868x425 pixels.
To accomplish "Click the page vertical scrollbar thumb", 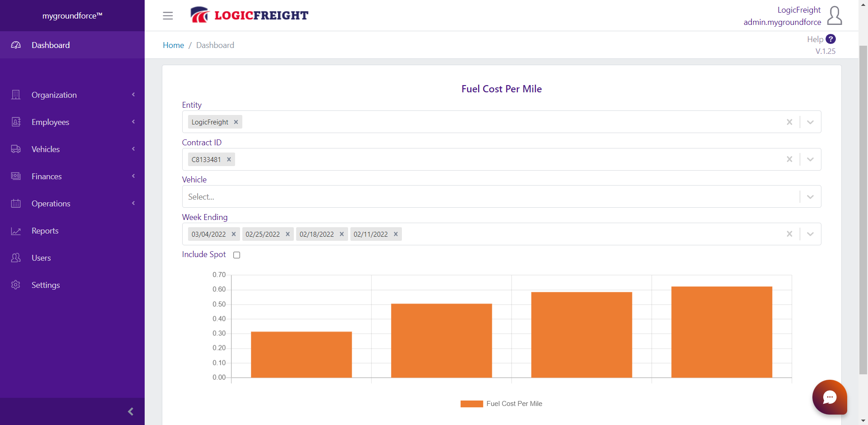I will point(863,210).
